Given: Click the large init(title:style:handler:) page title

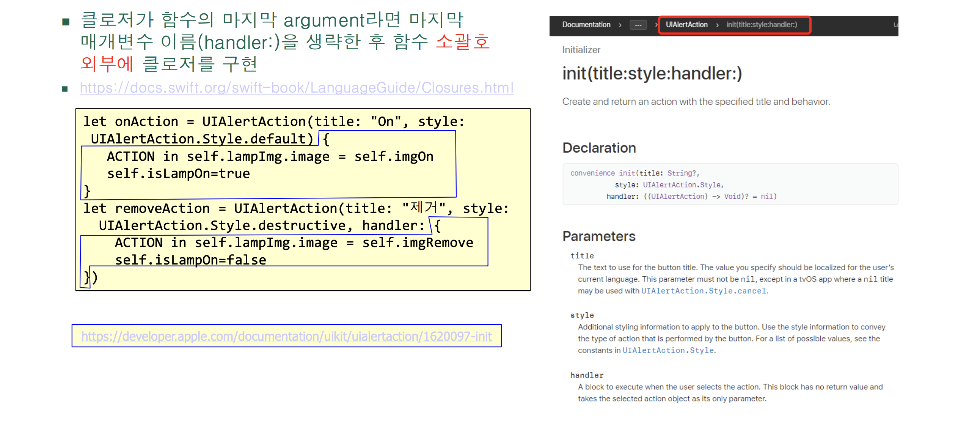Looking at the screenshot, I should pyautogui.click(x=652, y=73).
